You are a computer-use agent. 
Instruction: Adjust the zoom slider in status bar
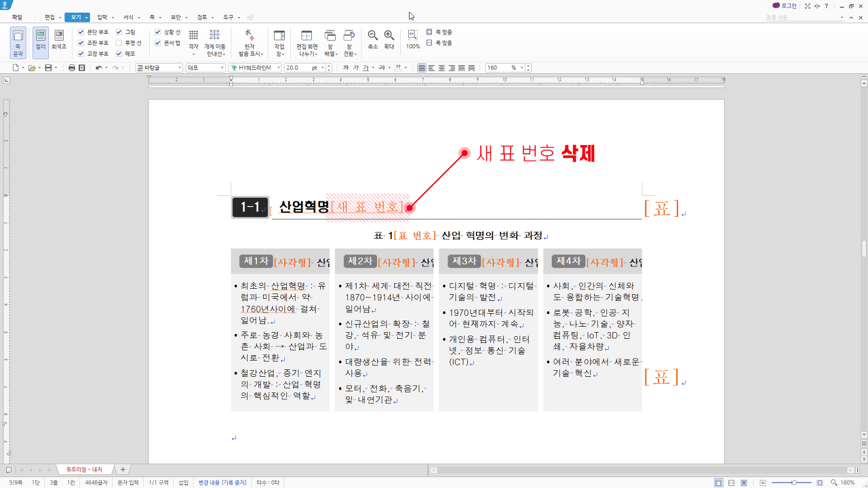(794, 483)
